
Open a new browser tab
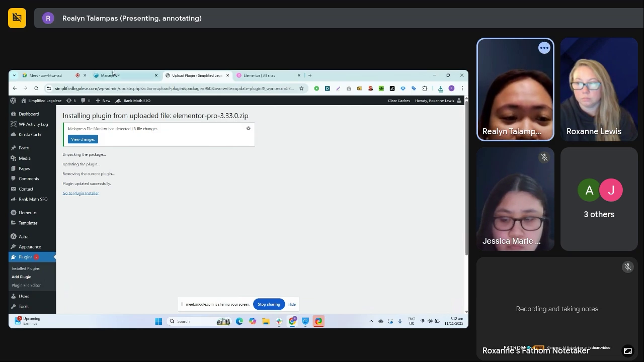pyautogui.click(x=310, y=75)
